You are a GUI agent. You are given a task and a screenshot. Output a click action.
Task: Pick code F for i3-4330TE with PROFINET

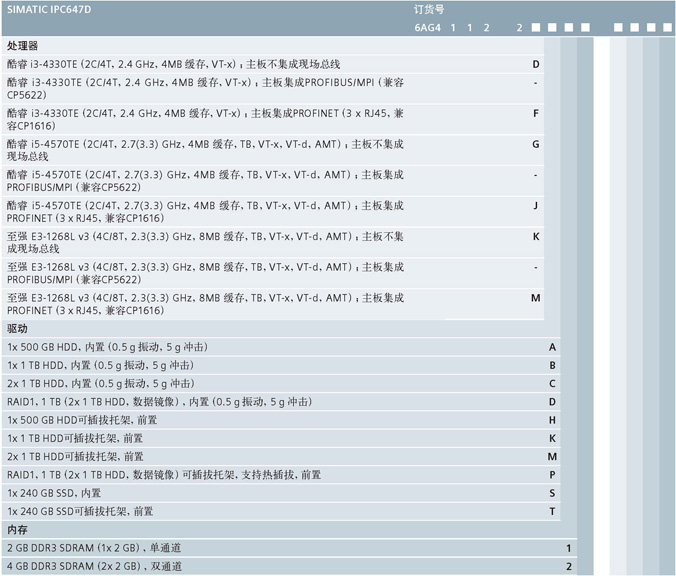pyautogui.click(x=536, y=113)
